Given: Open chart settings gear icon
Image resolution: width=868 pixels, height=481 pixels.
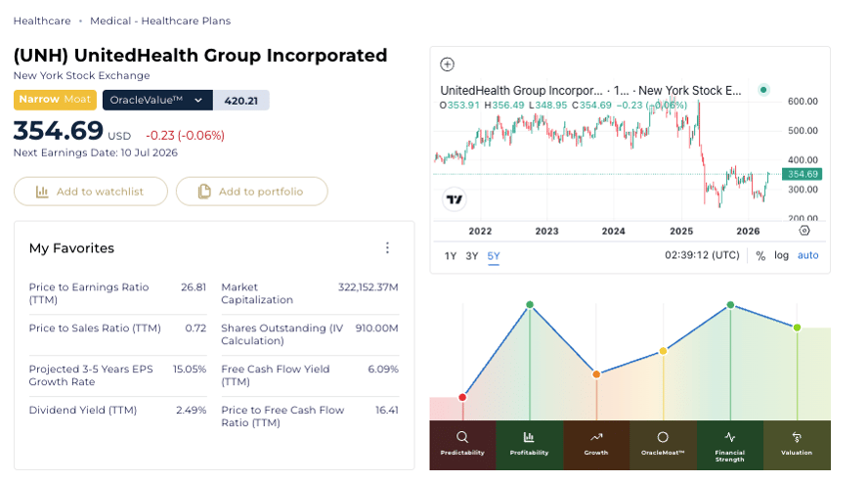Looking at the screenshot, I should (x=804, y=231).
